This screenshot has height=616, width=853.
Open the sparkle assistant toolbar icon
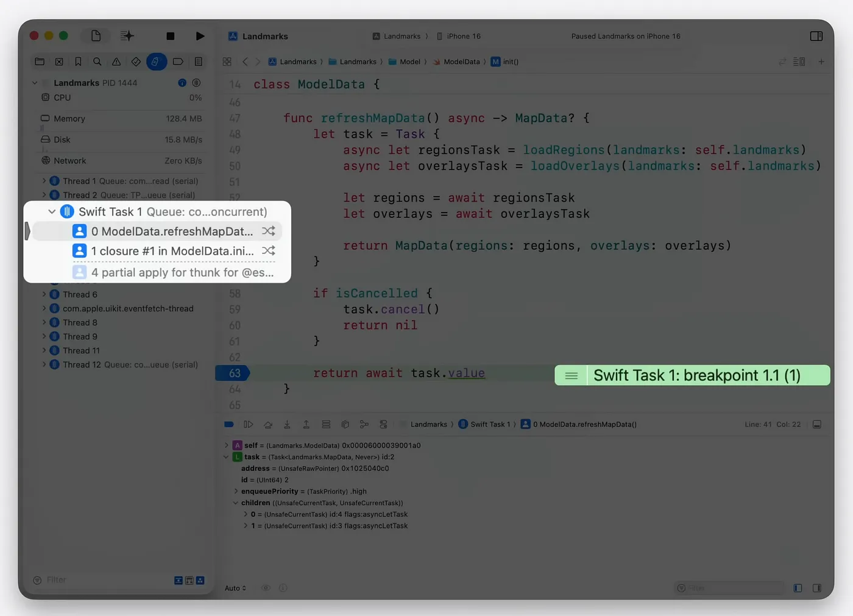(127, 36)
